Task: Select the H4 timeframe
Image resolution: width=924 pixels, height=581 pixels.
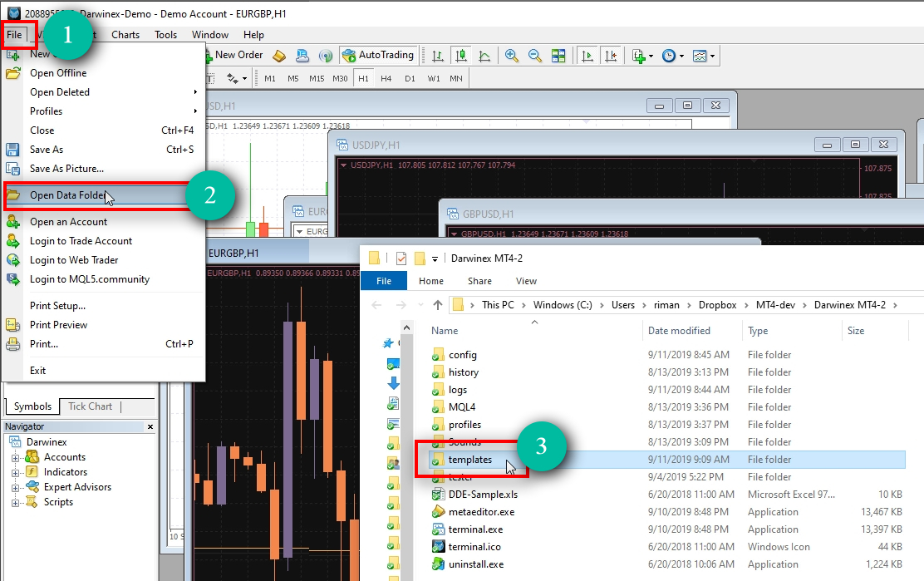Action: point(386,78)
